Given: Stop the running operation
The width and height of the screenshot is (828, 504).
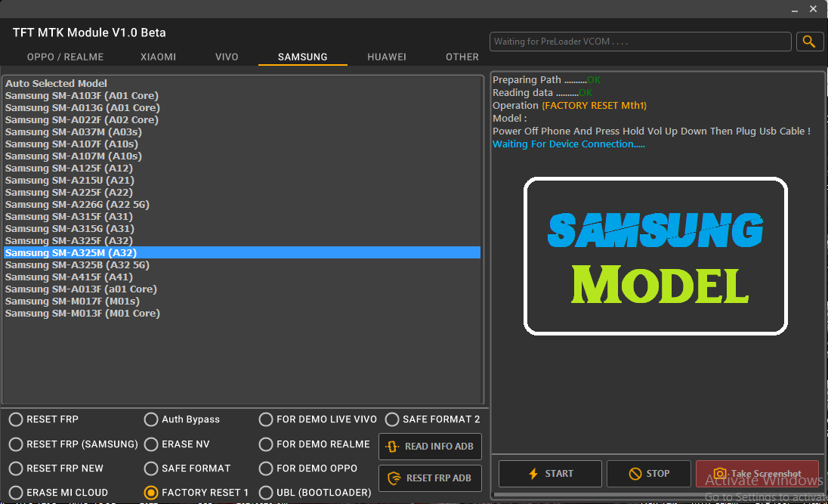Looking at the screenshot, I should [648, 473].
